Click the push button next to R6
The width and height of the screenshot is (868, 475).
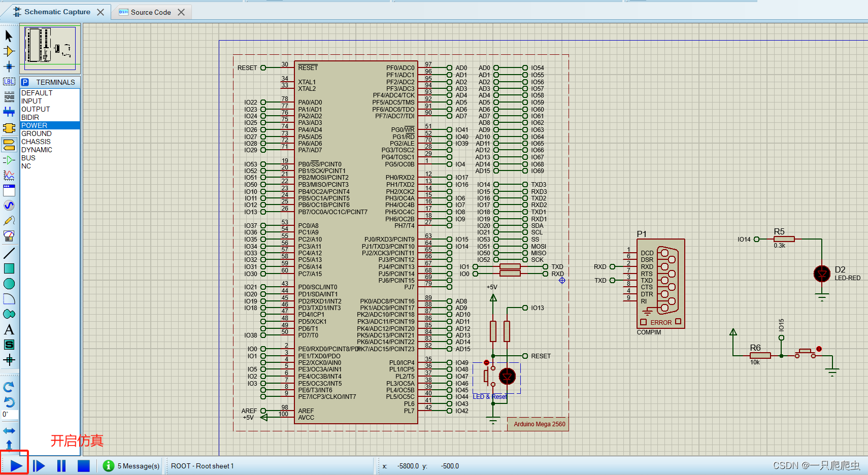[805, 353]
